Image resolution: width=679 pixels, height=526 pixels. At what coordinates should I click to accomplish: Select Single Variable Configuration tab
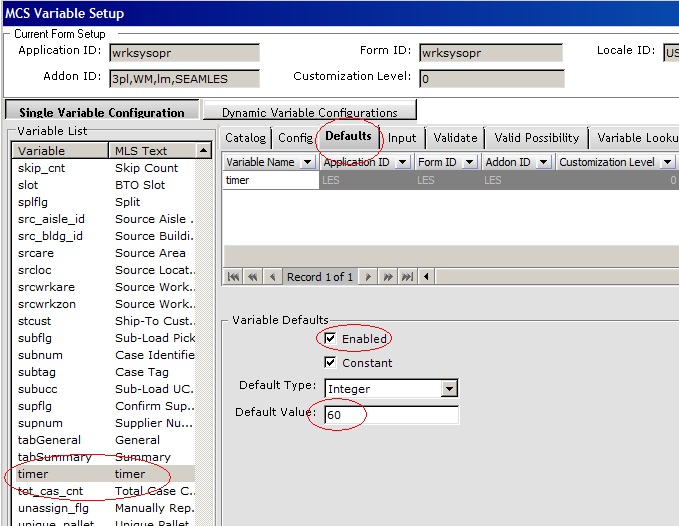coord(102,111)
